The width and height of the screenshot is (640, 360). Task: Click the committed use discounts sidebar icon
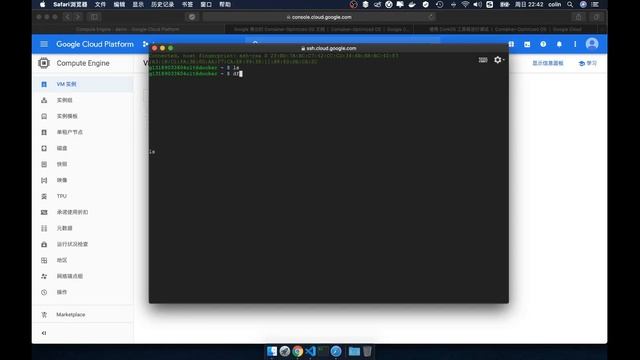(44, 212)
